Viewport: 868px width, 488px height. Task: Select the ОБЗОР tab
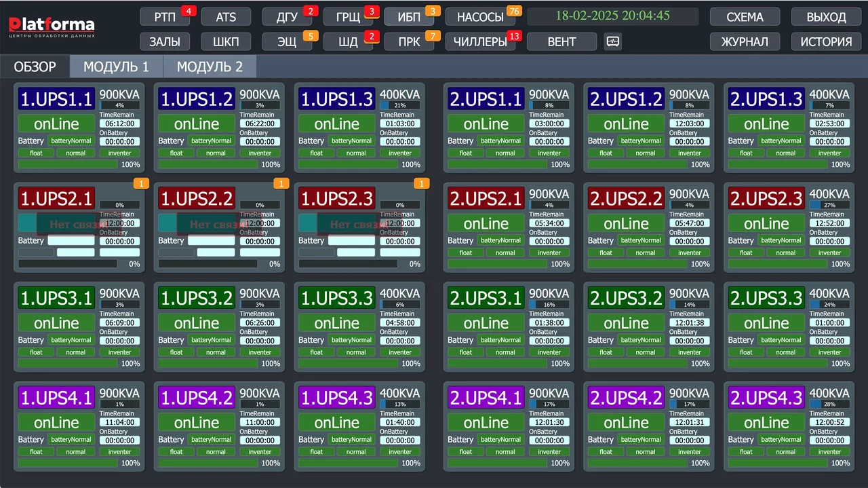coord(35,67)
